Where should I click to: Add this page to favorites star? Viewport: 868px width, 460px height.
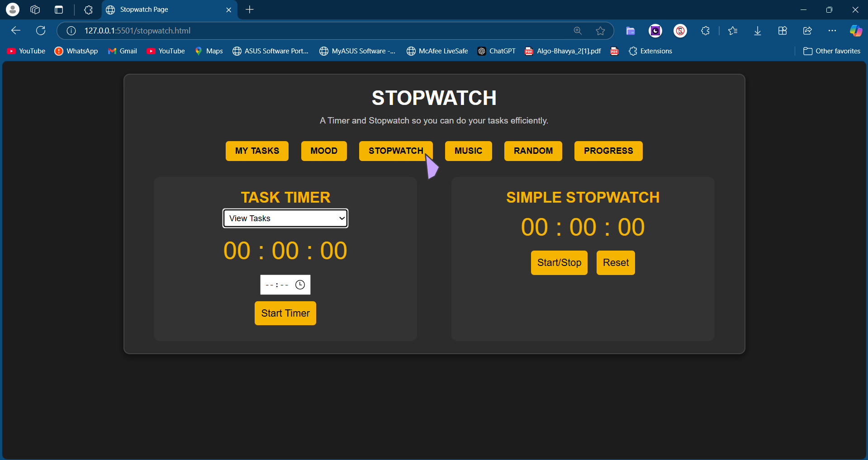(x=600, y=31)
